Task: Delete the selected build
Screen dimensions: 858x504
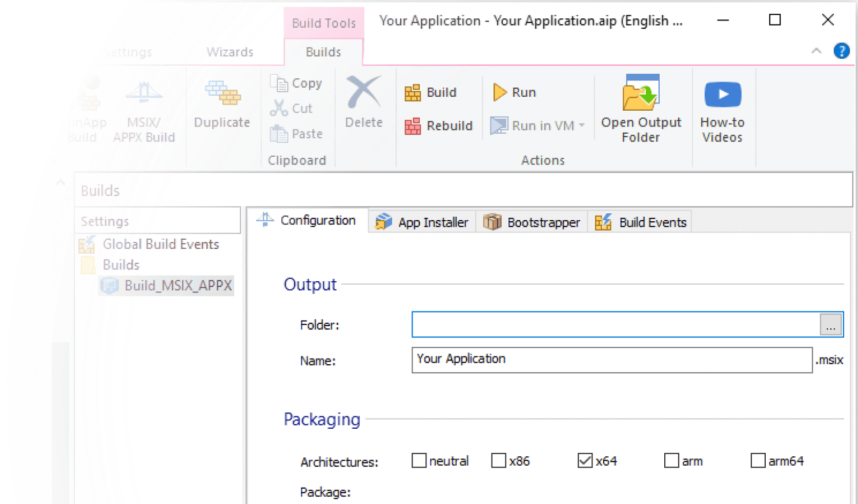Action: click(x=363, y=101)
